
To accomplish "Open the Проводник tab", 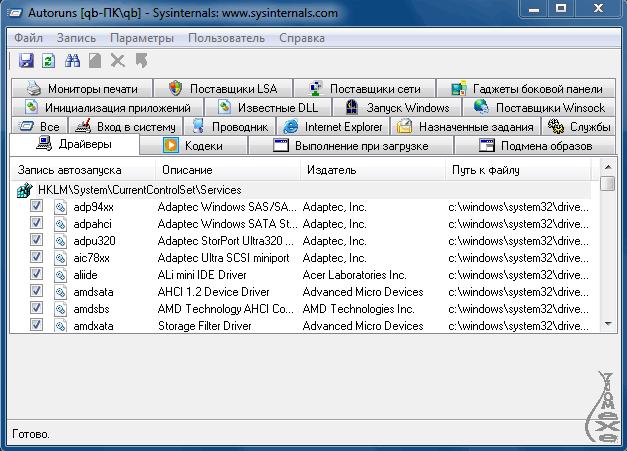I will pyautogui.click(x=230, y=127).
